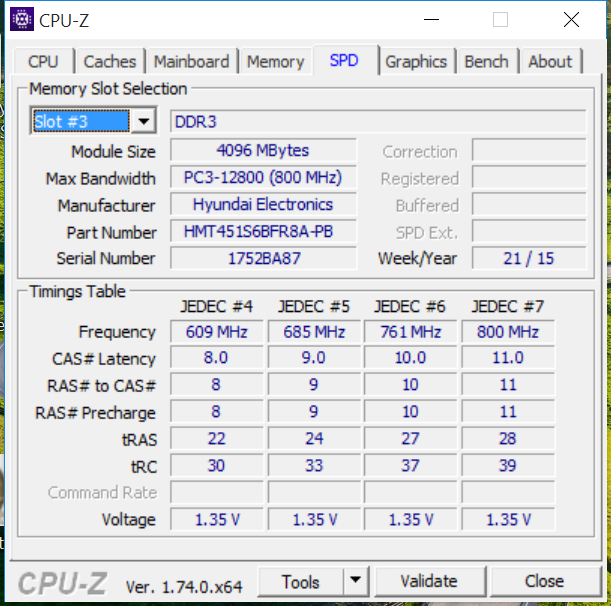
Task: Select part number HMT451S6BFR8A-PB
Action: click(263, 231)
